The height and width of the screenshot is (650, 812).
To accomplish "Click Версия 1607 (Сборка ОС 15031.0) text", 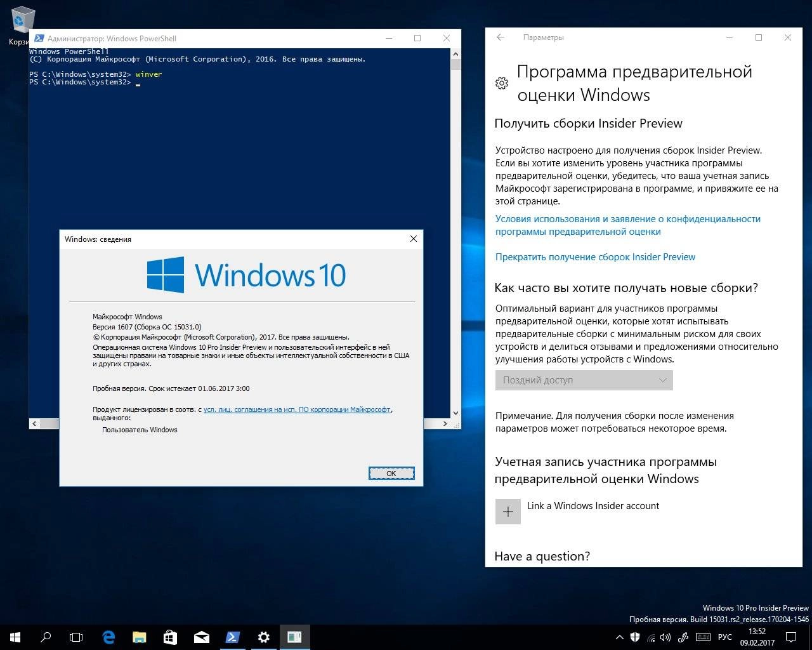I will [147, 327].
